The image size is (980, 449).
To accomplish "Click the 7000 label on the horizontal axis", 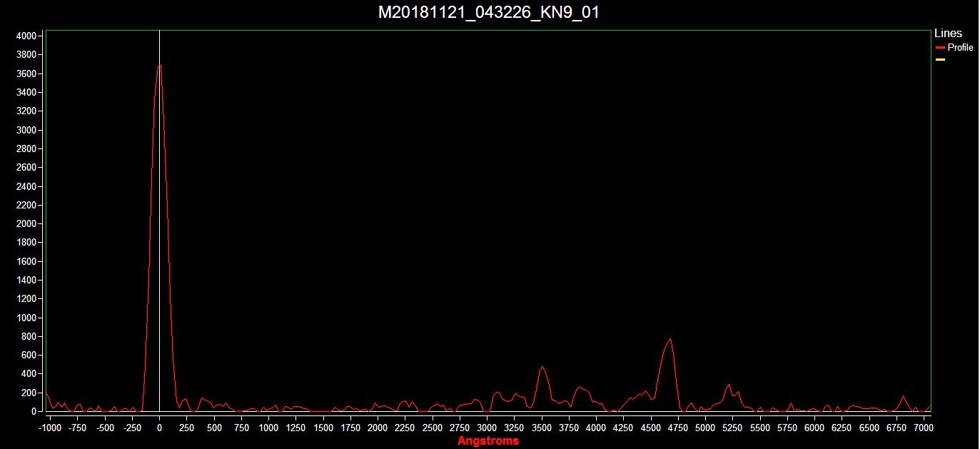I will [924, 428].
